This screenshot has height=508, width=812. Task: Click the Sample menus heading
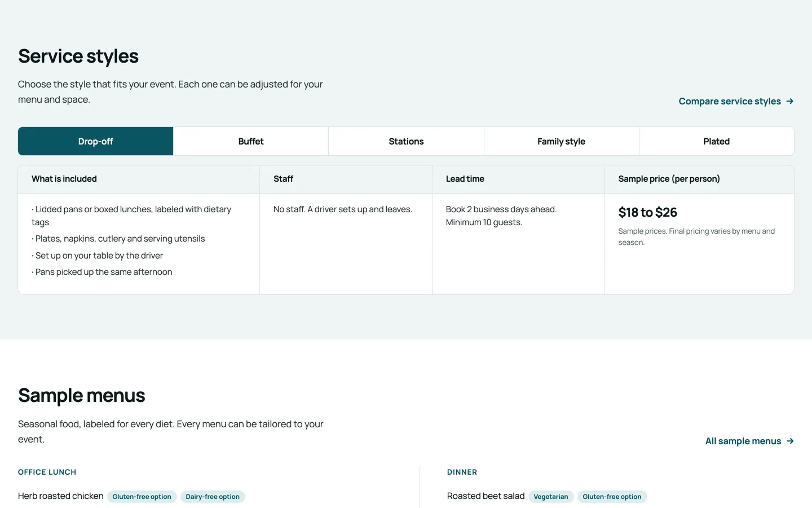click(82, 396)
